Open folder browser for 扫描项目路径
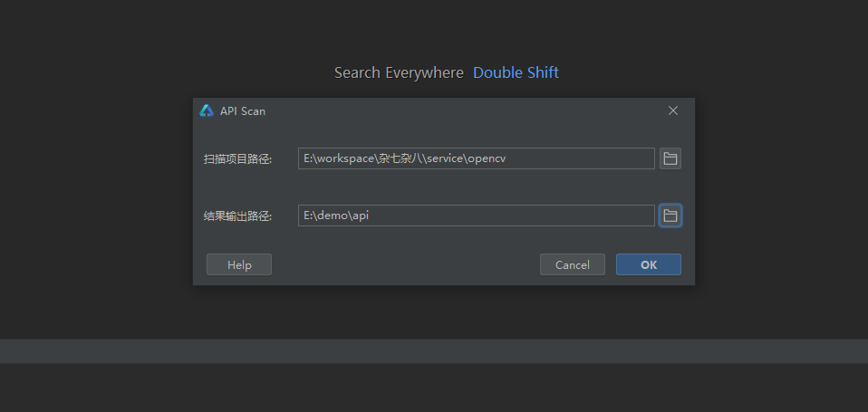Viewport: 868px width, 412px height. 670,158
